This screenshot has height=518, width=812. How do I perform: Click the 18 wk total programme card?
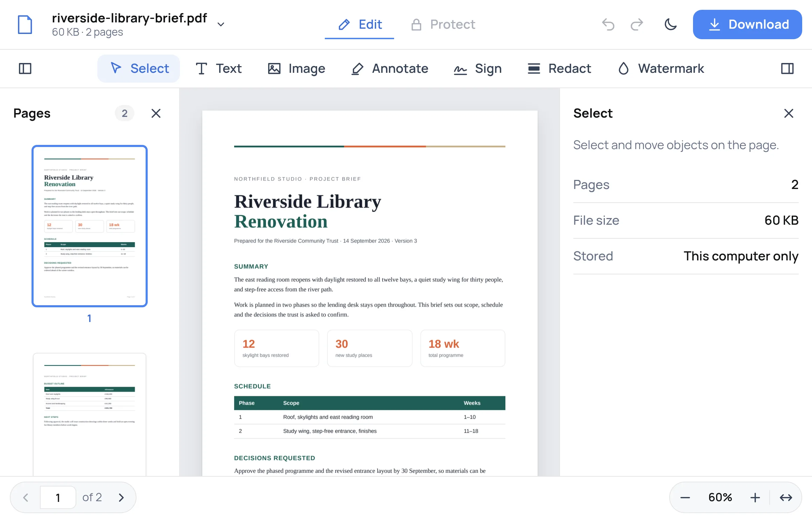(463, 348)
